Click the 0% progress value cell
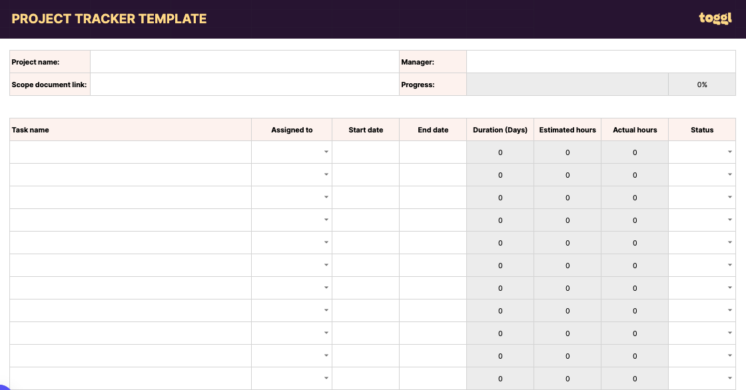 702,84
